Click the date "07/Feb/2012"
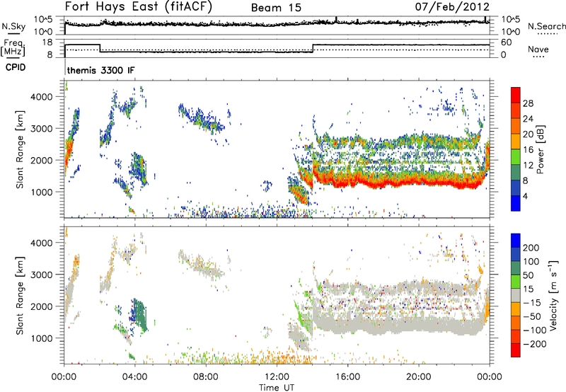Screen dimensions: 566x392 click(x=452, y=6)
